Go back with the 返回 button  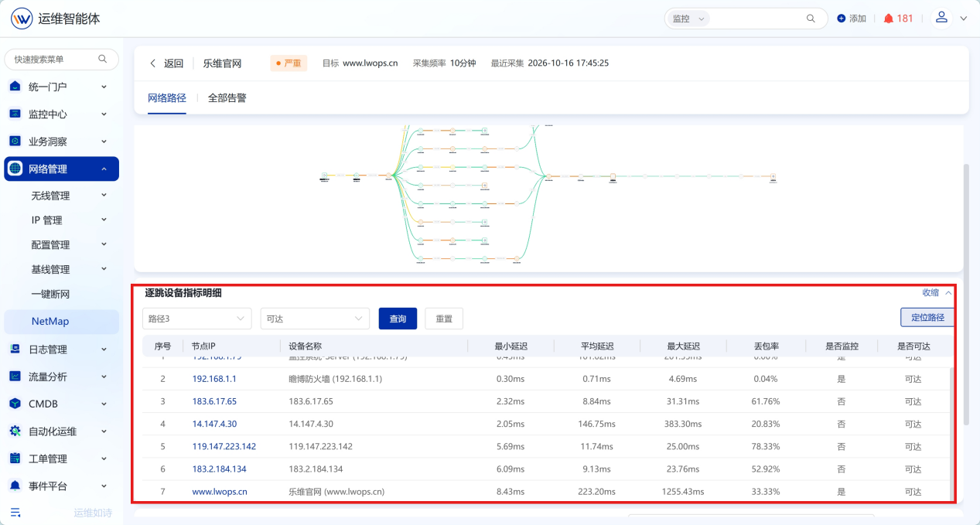point(167,63)
